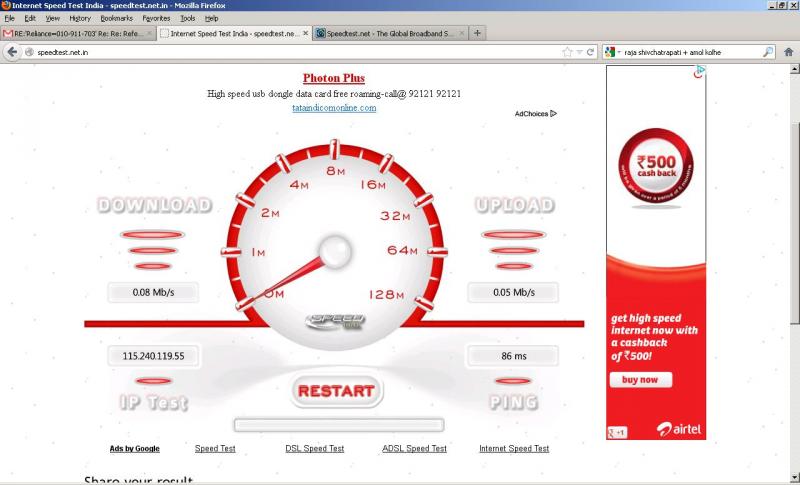Viewport: 800px width, 485px height.
Task: Open the Photon Plus ad link
Action: point(334,78)
